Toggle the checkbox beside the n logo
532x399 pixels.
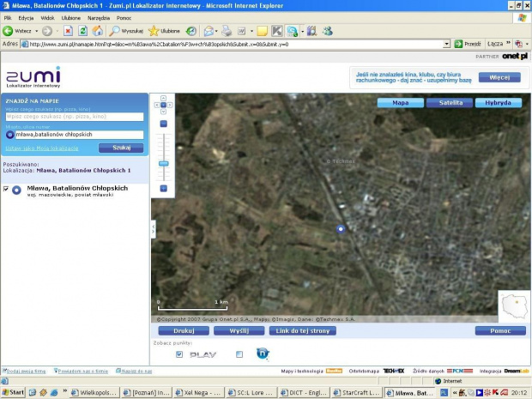(x=239, y=354)
